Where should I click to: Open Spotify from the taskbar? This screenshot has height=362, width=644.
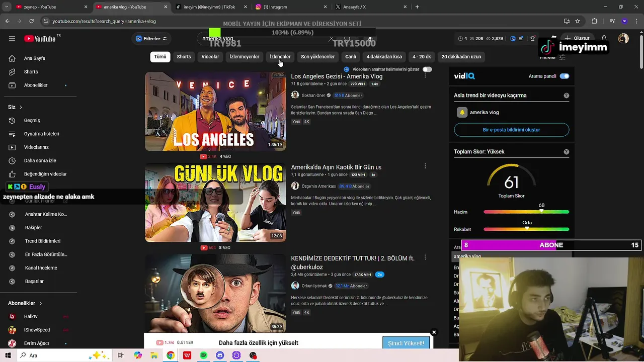tap(203, 355)
